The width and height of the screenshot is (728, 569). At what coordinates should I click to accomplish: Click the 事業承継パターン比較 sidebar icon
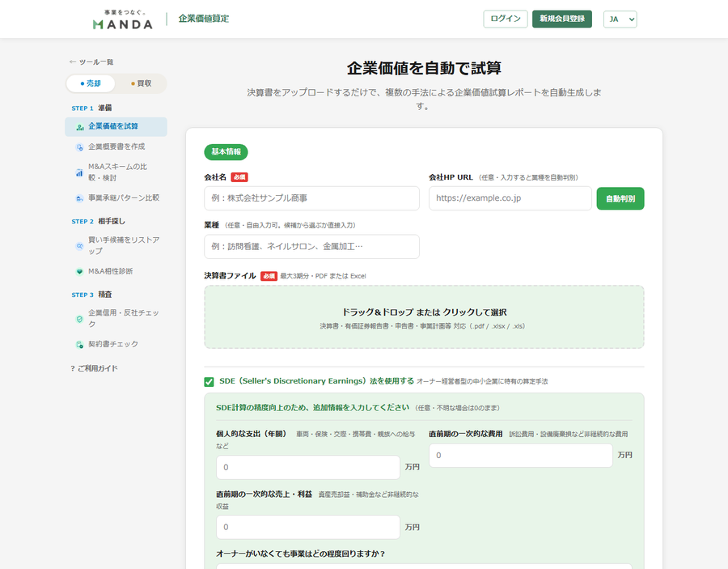79,198
